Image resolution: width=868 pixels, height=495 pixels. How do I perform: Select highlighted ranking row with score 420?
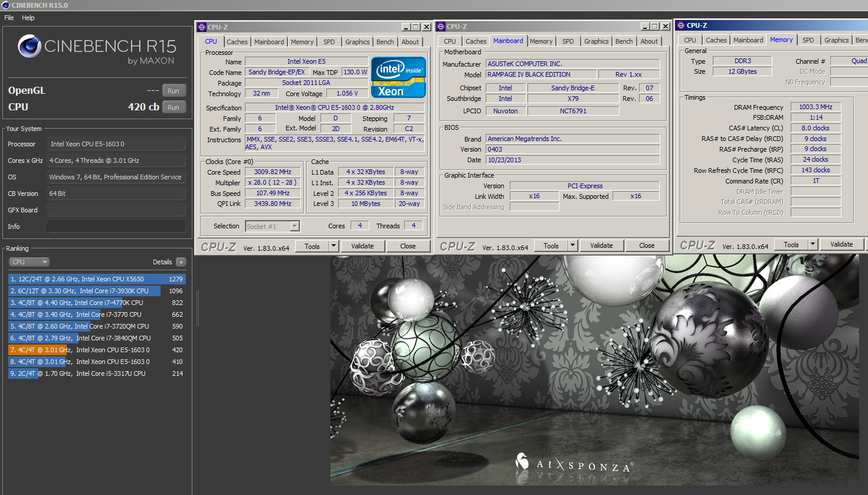97,350
